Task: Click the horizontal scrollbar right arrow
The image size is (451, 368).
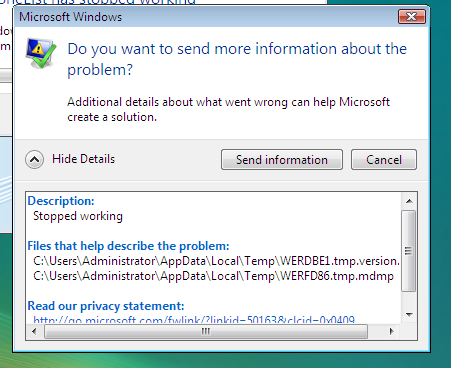Action: pyautogui.click(x=392, y=331)
